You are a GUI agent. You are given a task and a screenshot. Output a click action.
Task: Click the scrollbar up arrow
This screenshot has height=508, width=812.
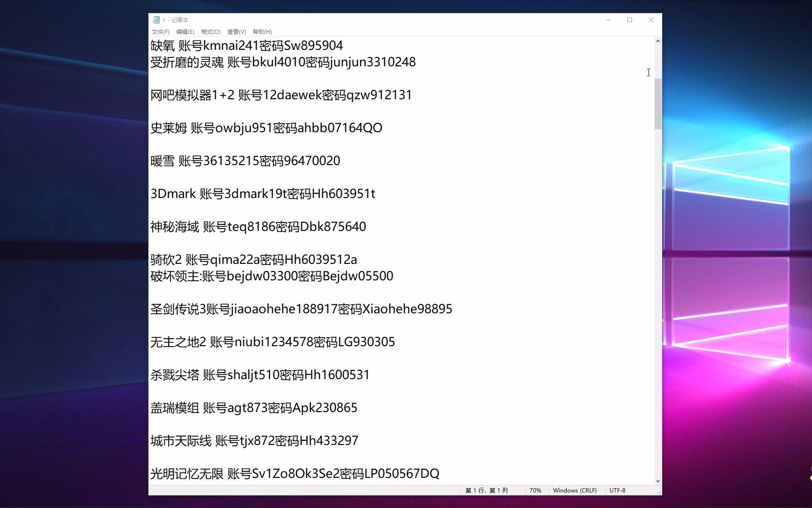click(658, 41)
